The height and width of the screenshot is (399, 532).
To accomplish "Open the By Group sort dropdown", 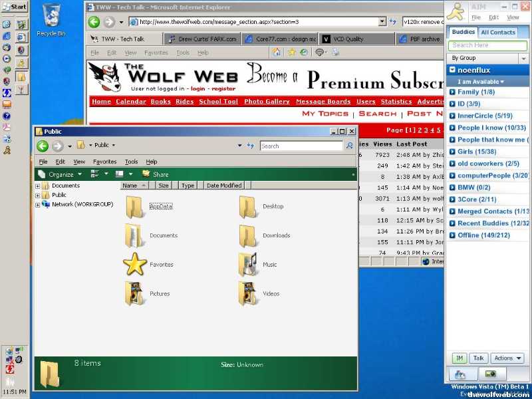I will (x=523, y=59).
